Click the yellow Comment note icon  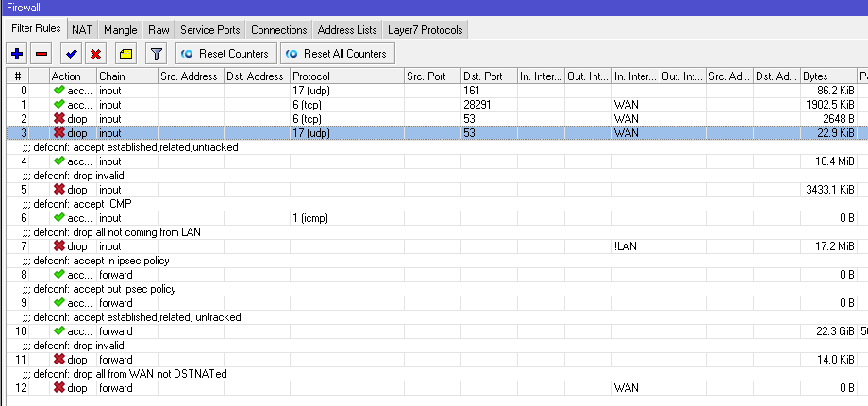126,53
